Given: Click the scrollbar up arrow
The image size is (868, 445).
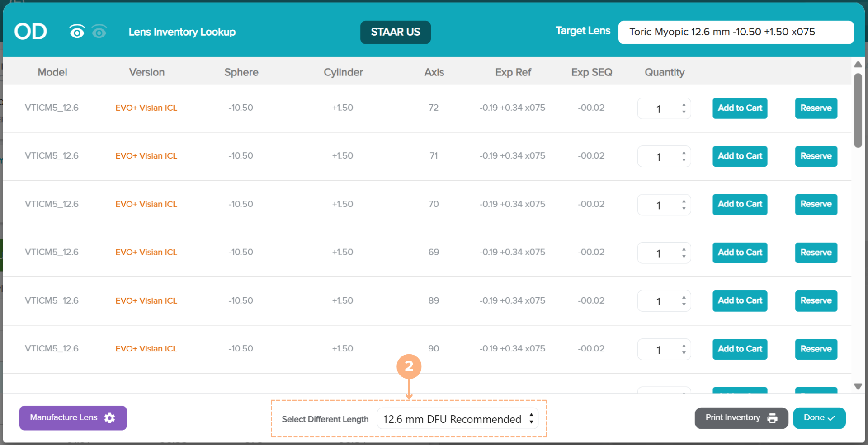Looking at the screenshot, I should (858, 65).
